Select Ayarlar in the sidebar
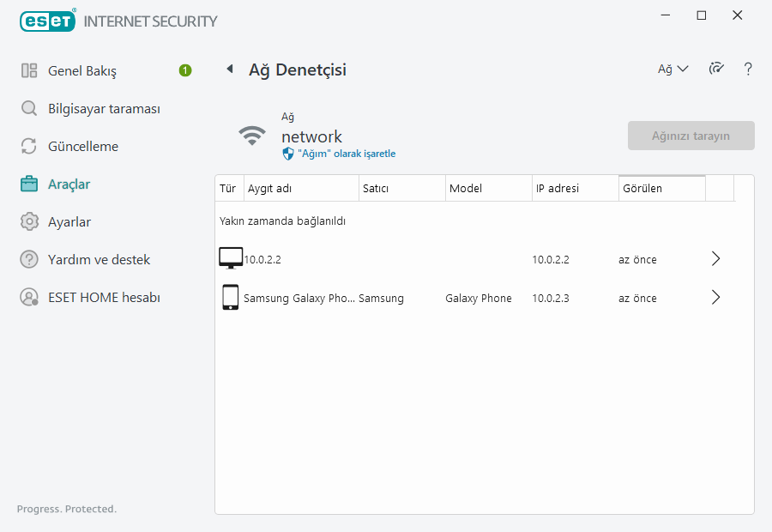 (69, 222)
